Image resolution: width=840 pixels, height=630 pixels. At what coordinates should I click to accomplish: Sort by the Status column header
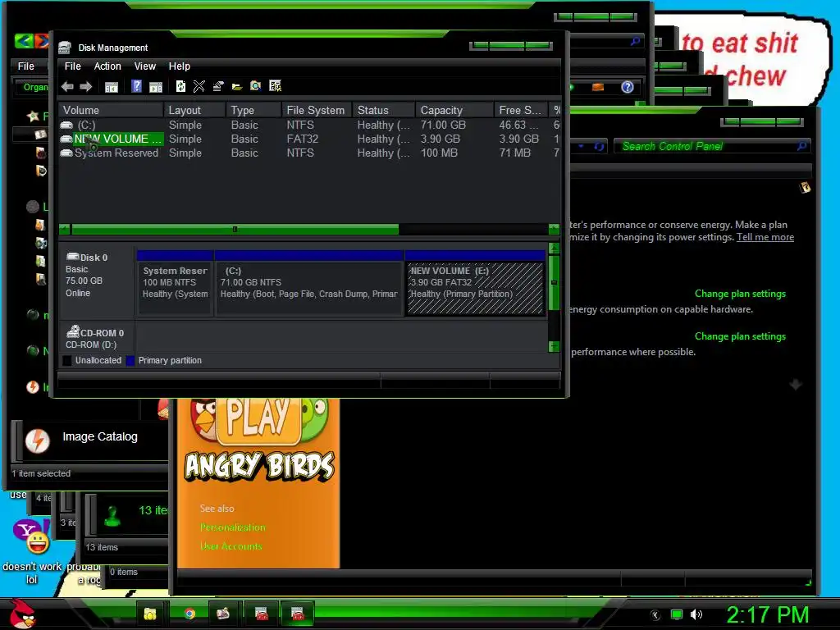[384, 110]
